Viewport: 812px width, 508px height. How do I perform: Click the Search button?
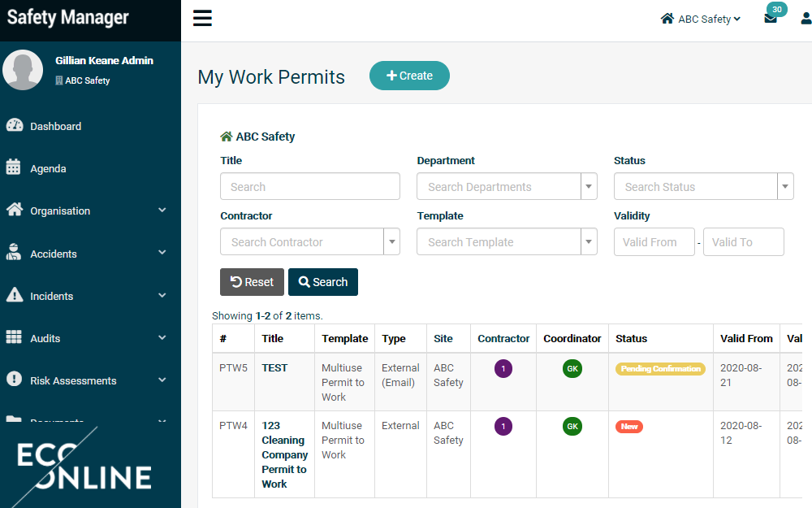(322, 282)
